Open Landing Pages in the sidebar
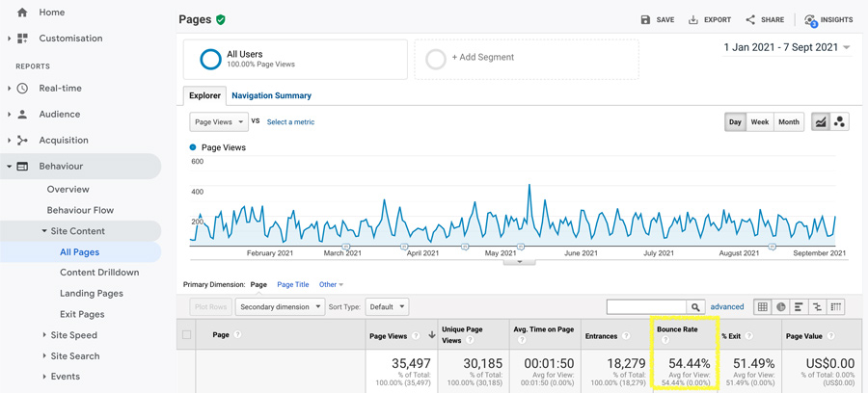Viewport: 868px width, 393px height. coord(92,293)
